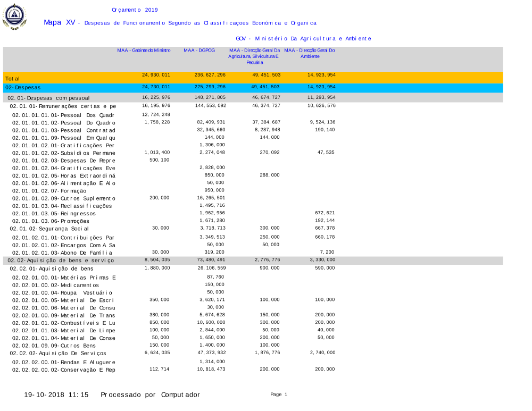Screen dimensions: 532x411
Task: Click the Direcção Geral Do Ambiente column header
Action: coord(309,53)
